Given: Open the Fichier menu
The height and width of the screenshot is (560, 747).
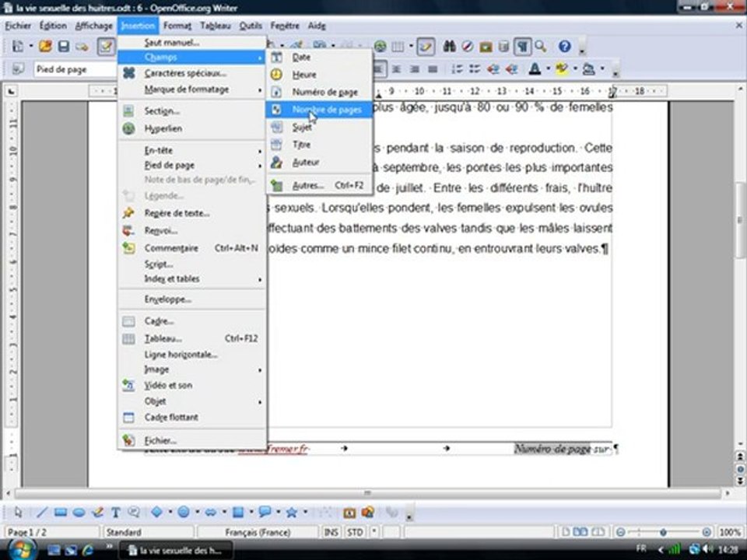Looking at the screenshot, I should pyautogui.click(x=18, y=26).
